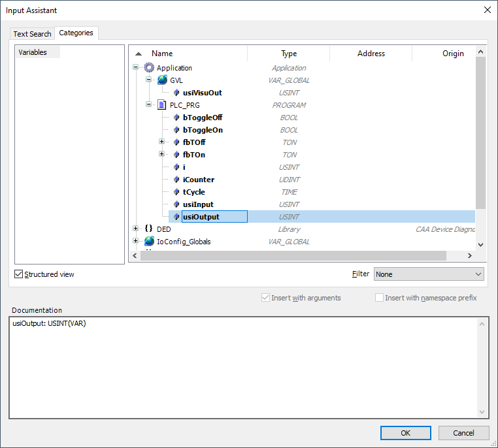The height and width of the screenshot is (448, 498).
Task: Click the variable icon beside iCounter
Action: click(x=176, y=180)
